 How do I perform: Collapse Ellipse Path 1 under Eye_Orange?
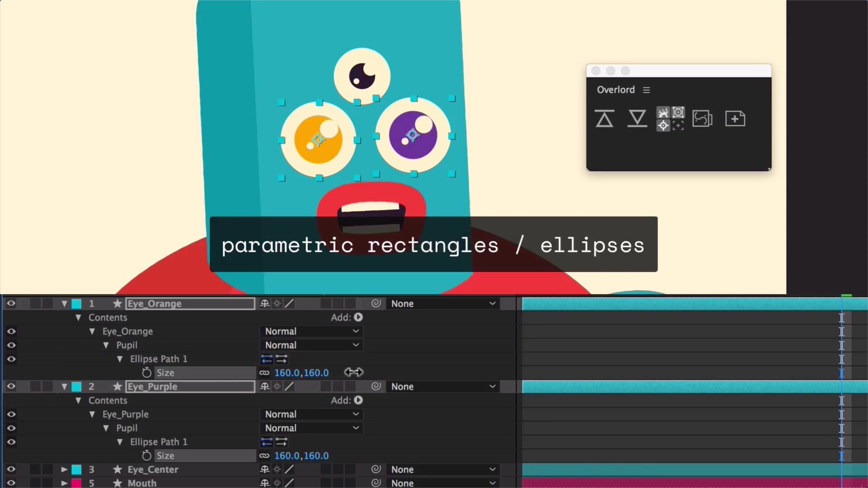(x=120, y=359)
